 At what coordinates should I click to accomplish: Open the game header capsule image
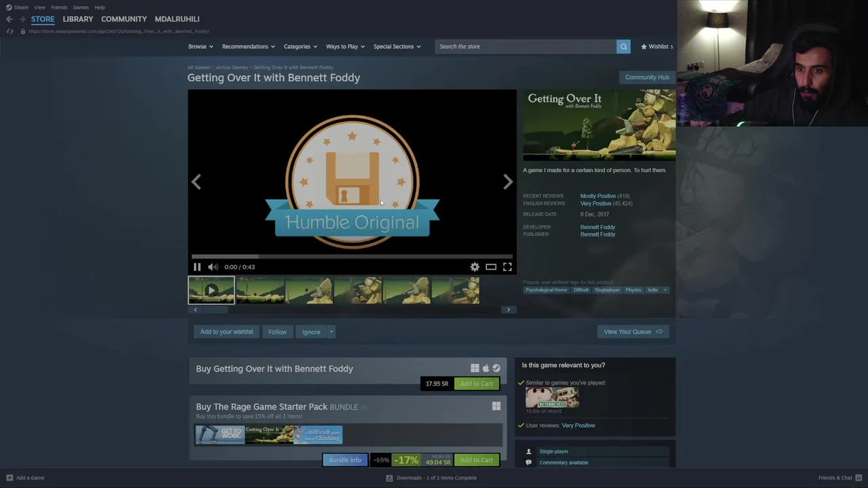pyautogui.click(x=599, y=125)
